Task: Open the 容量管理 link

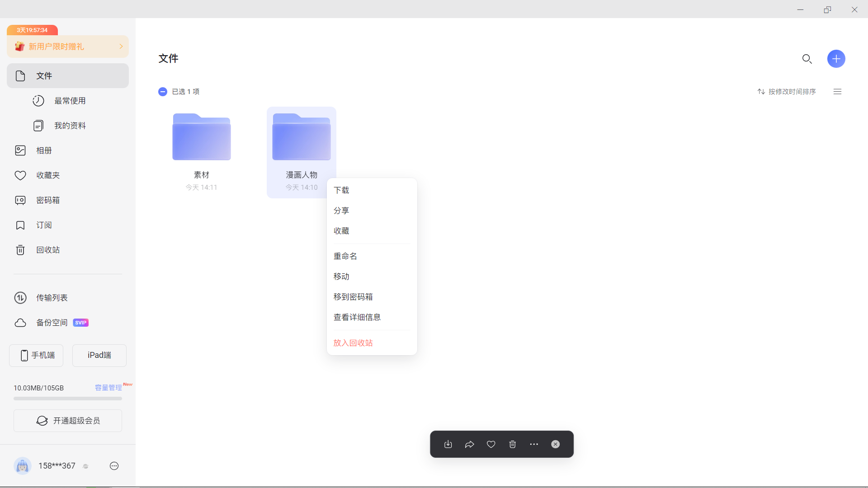Action: [108, 388]
